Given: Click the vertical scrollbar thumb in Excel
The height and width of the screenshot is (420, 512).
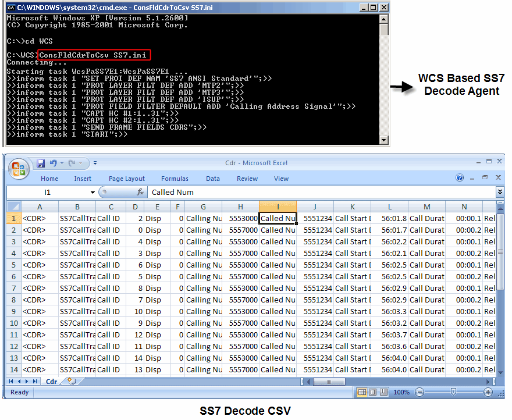Looking at the screenshot, I should click(500, 251).
